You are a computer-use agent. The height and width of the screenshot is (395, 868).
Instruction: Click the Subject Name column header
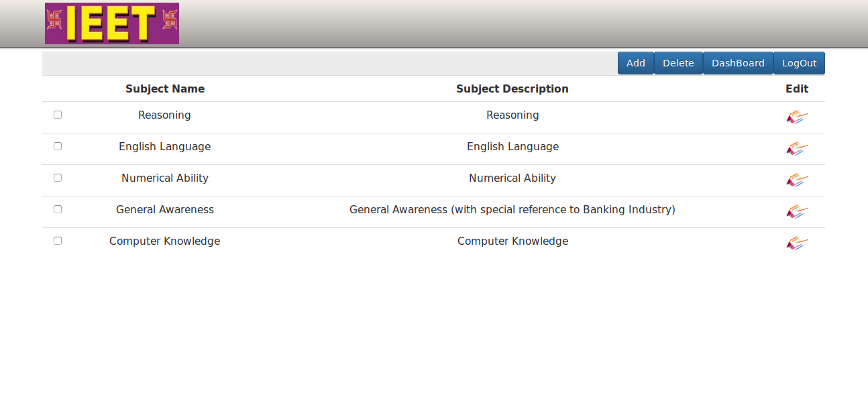point(165,89)
